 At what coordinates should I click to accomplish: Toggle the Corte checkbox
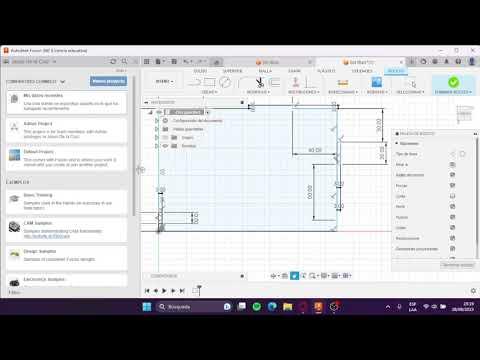452,196
